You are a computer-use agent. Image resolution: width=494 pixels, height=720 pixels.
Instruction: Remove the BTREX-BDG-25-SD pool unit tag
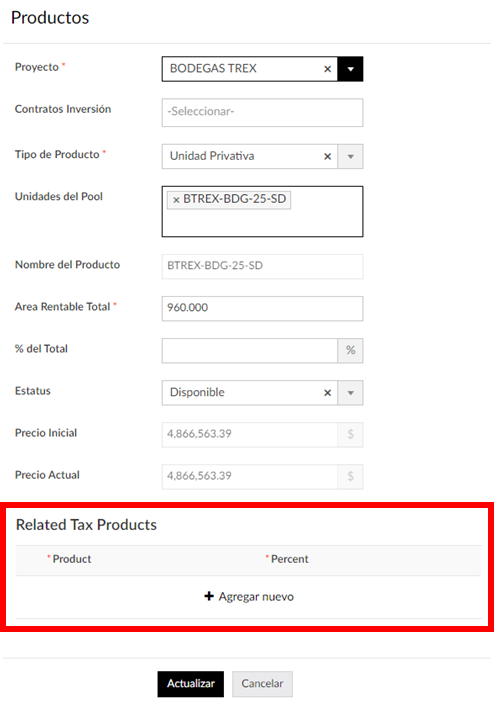tap(176, 200)
